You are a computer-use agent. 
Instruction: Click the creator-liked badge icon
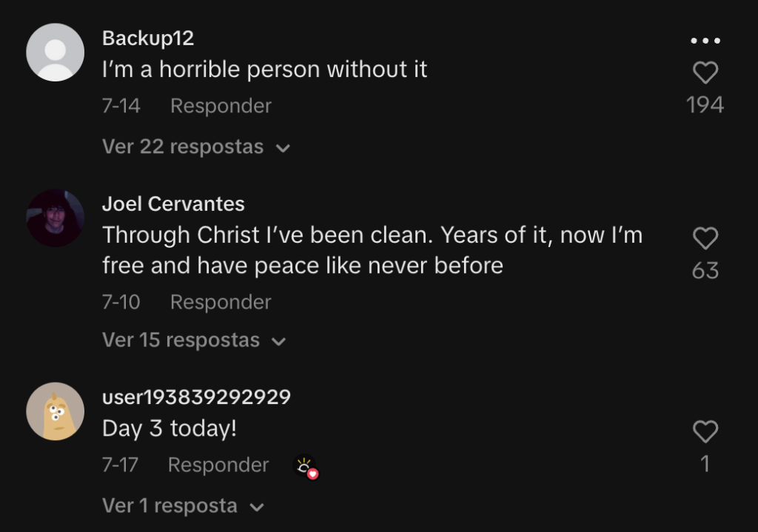click(x=306, y=467)
